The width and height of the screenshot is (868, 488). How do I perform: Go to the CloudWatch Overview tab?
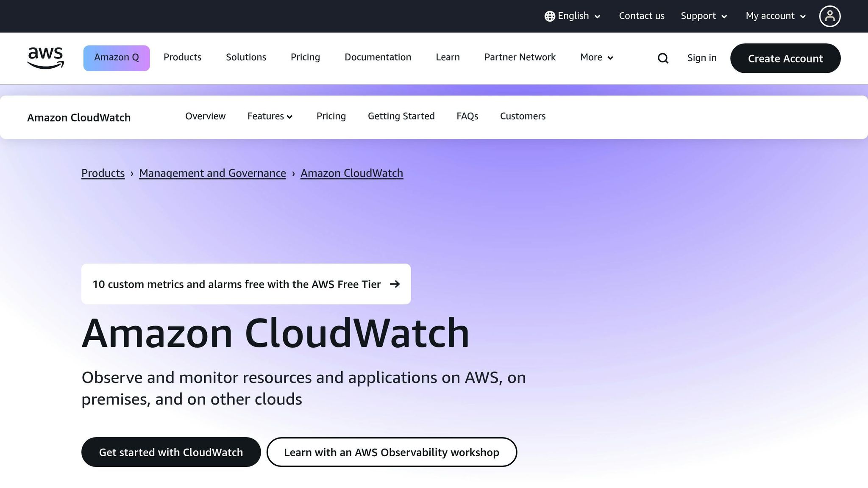coord(205,116)
